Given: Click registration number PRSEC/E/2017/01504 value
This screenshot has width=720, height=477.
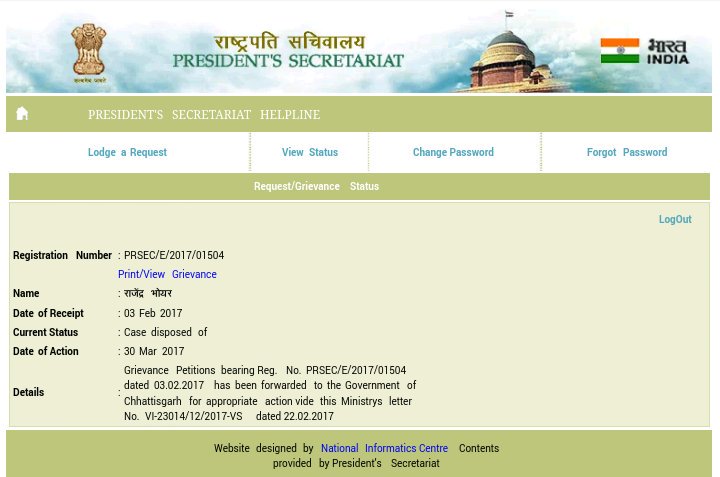Looking at the screenshot, I should (174, 255).
